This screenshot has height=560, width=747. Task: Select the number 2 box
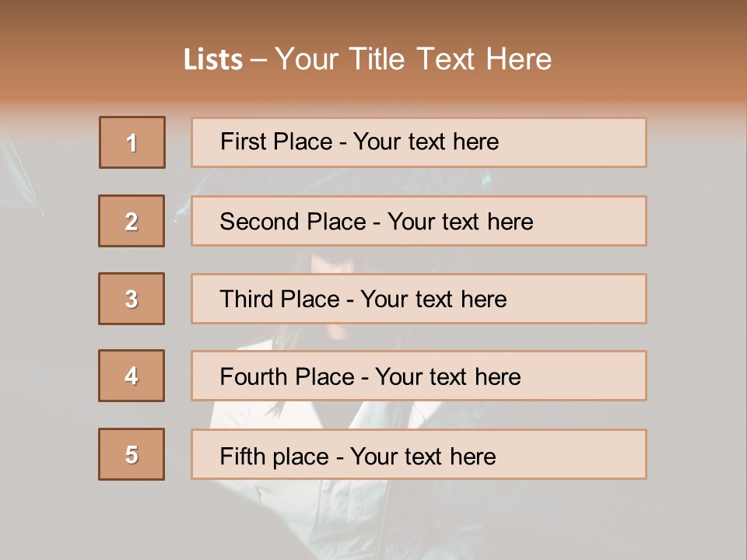[132, 221]
